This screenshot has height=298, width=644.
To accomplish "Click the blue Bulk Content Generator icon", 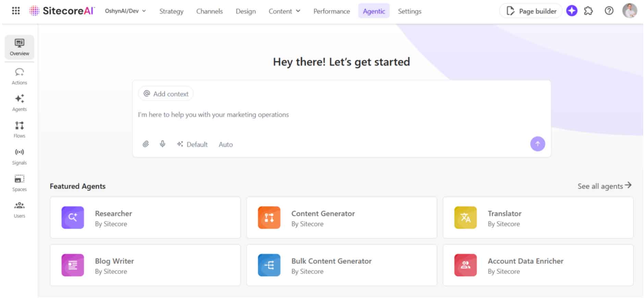I will pos(269,265).
